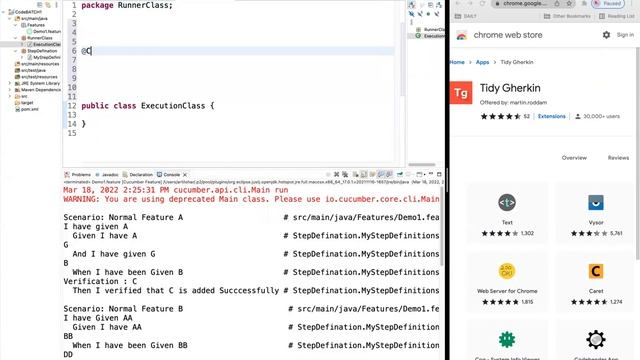Screen dimensions: 640x360
Task: Expand Maven Dependencies node
Action: (x=10, y=90)
